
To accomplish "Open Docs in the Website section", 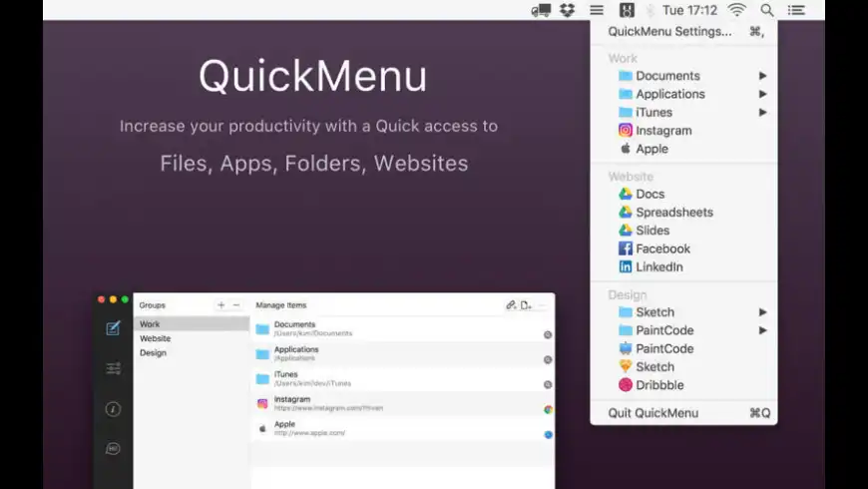I will (x=683, y=194).
